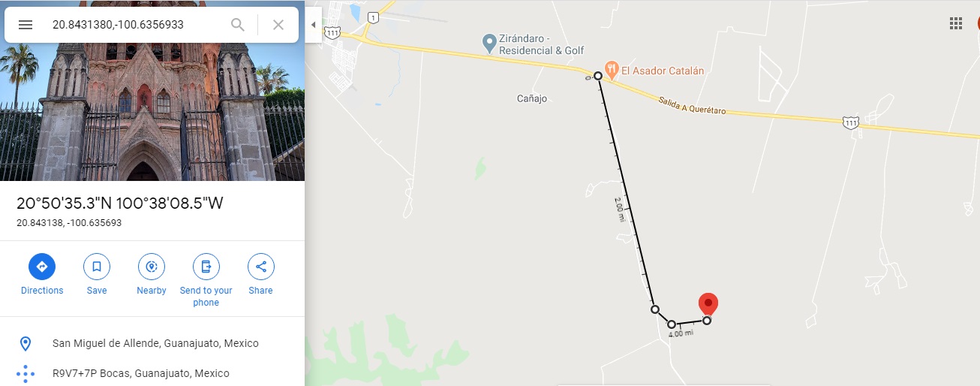Share this location using the Share icon

[x=261, y=267]
